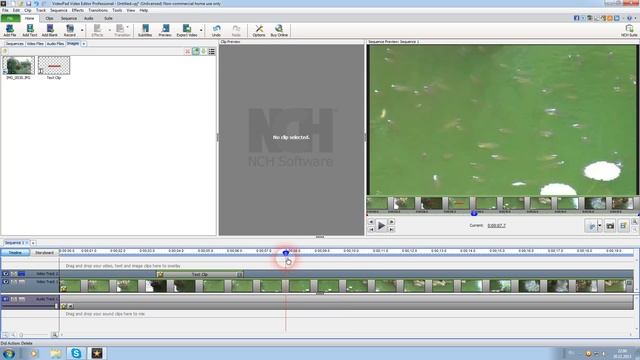Take a snapshot with the camera icon
This screenshot has width=640, height=360.
[x=610, y=226]
